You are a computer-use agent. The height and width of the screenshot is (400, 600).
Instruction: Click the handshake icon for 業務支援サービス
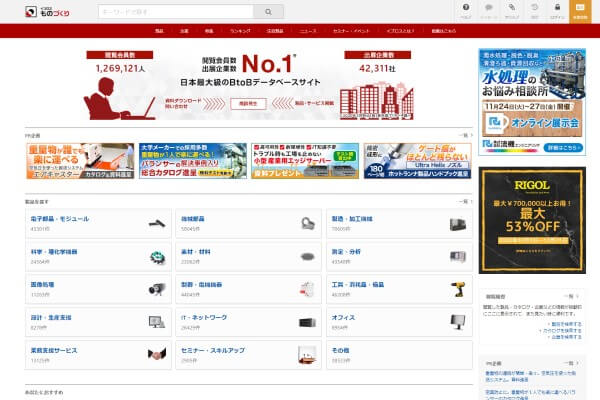pos(157,354)
